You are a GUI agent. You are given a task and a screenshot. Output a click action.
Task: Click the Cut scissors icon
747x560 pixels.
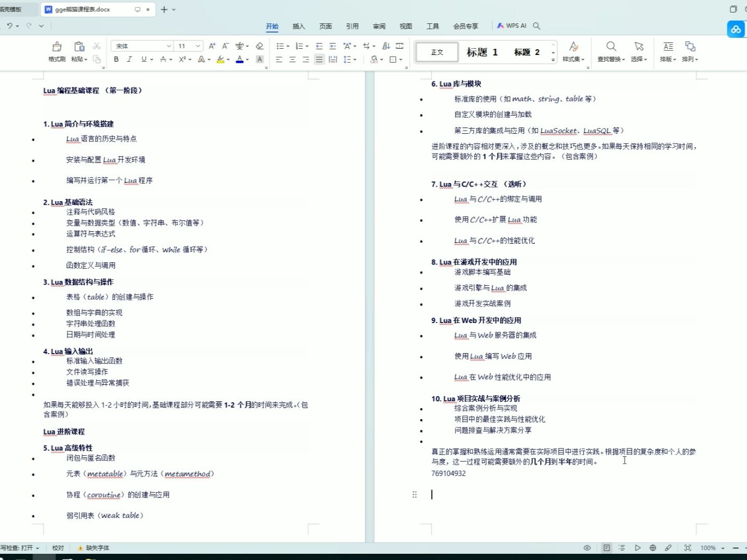[x=96, y=46]
